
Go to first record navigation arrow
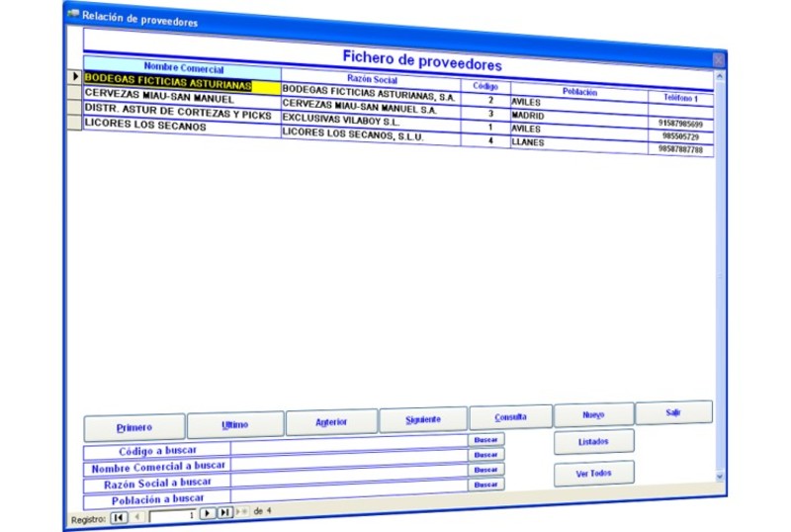point(118,515)
